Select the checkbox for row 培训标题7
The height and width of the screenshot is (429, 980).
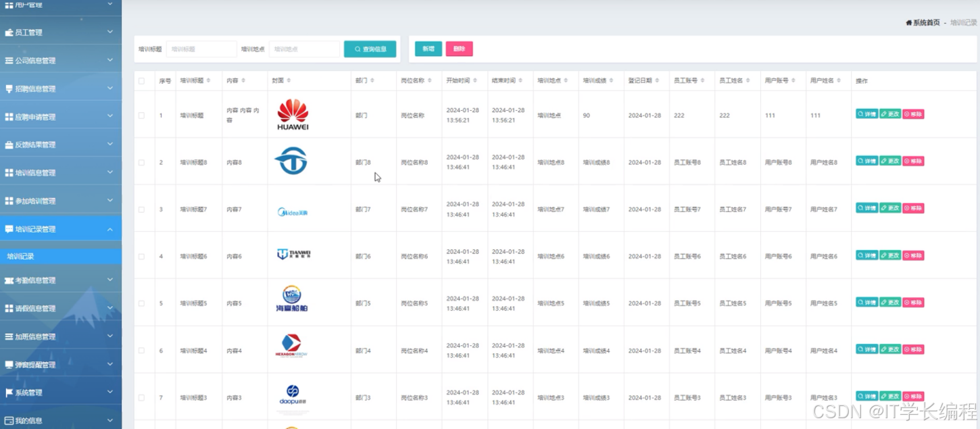(141, 209)
